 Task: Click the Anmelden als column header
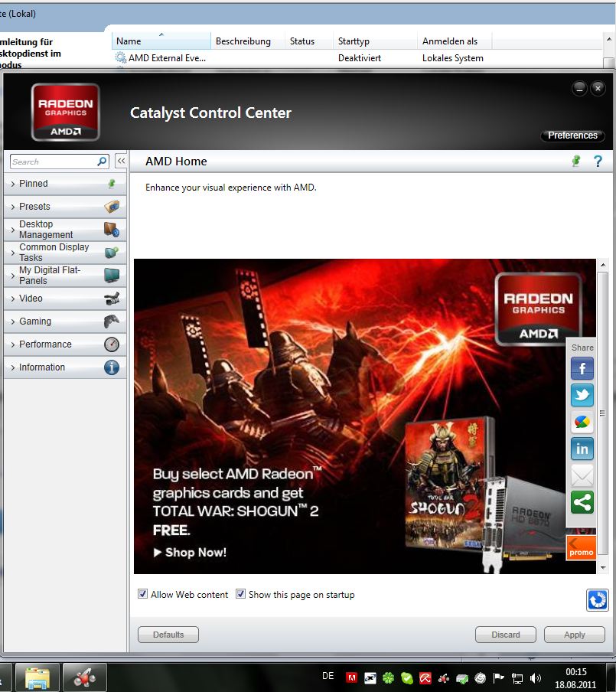pos(455,41)
